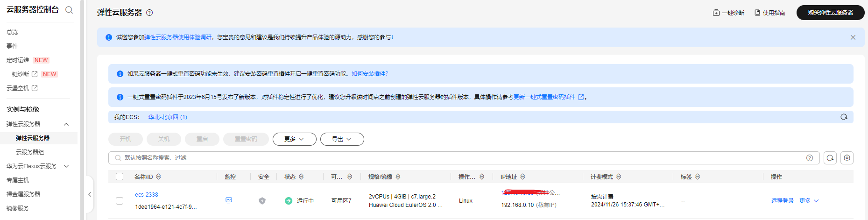Close the survey invitation banner
Screen dimensions: 868x220
(x=853, y=37)
